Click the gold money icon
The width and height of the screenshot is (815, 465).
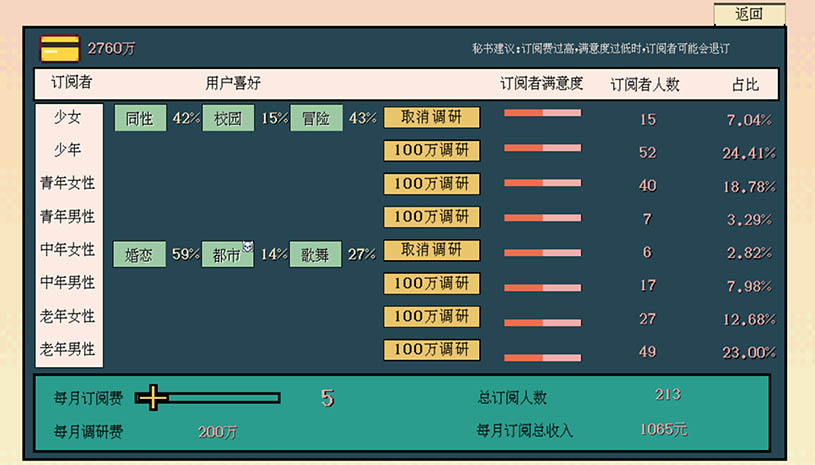click(x=60, y=48)
